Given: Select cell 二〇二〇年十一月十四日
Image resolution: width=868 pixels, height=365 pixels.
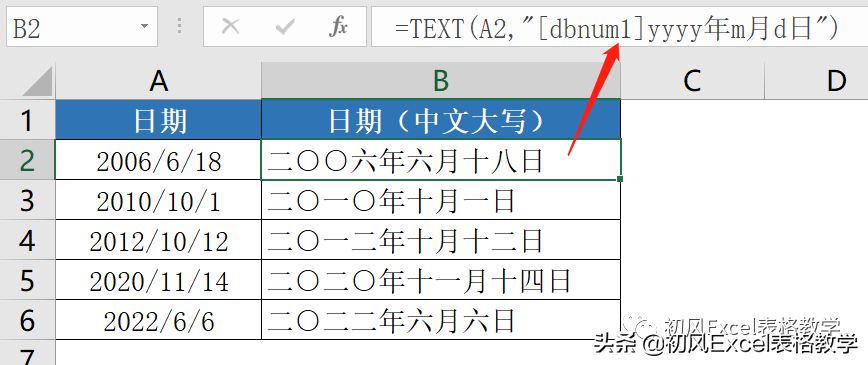Looking at the screenshot, I should [441, 280].
